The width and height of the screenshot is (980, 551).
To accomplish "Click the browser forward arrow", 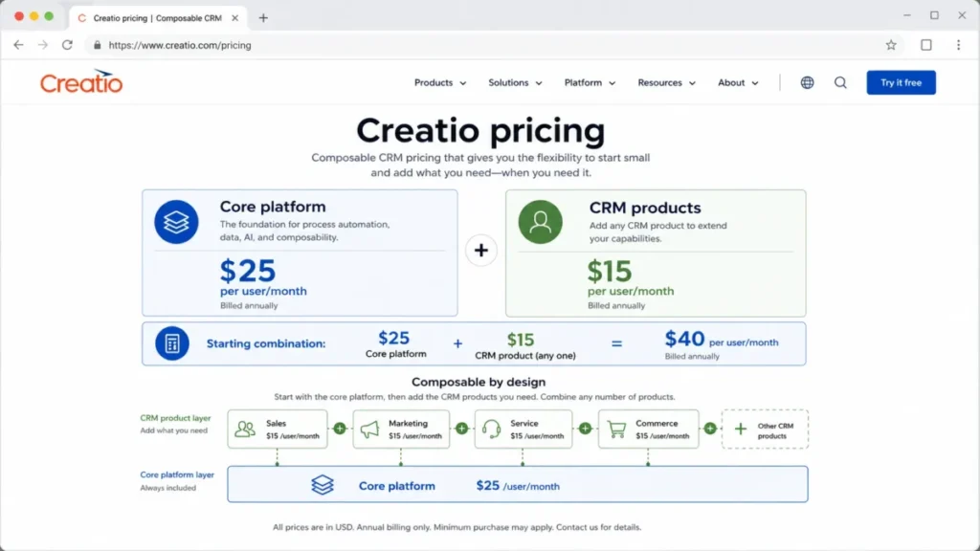I will [42, 45].
